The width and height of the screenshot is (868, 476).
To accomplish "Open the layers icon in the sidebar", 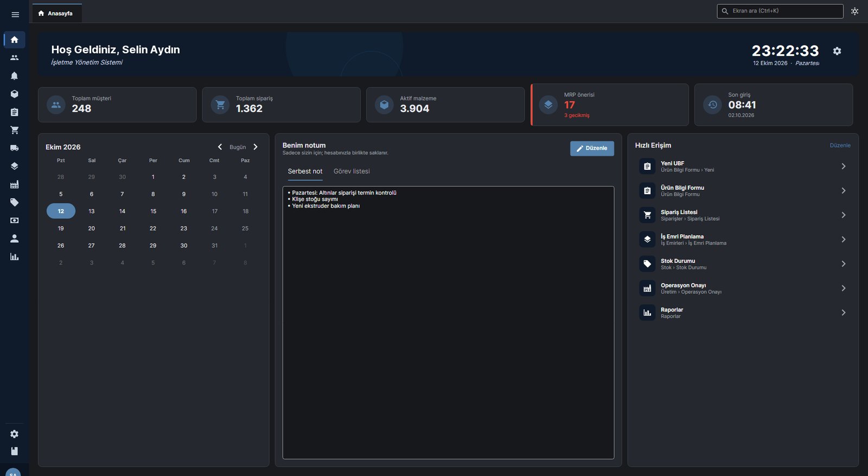I will point(15,166).
